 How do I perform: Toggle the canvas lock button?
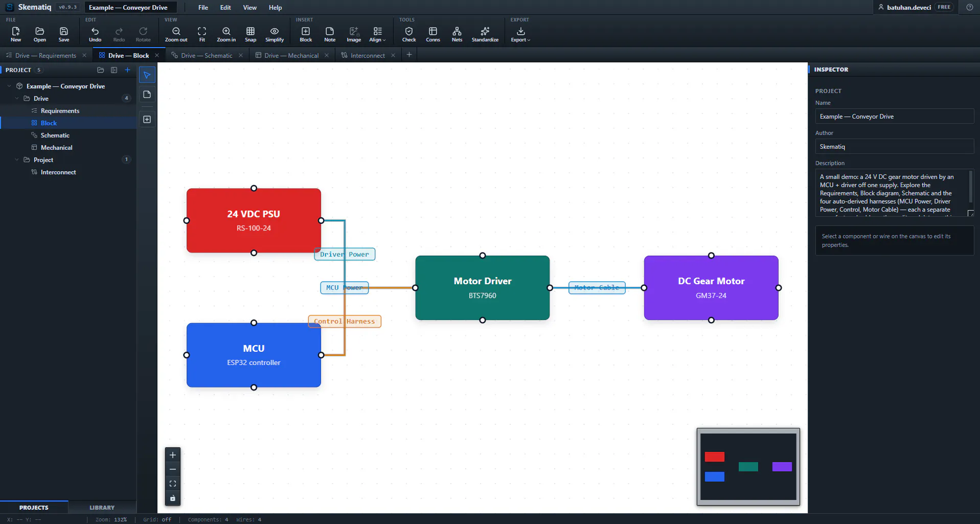coord(173,498)
